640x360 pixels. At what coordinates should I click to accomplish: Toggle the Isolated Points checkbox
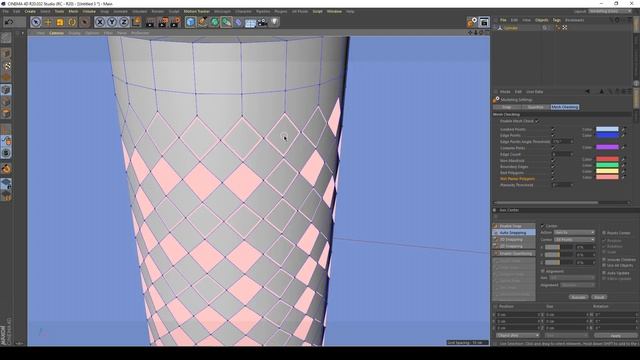click(x=553, y=129)
